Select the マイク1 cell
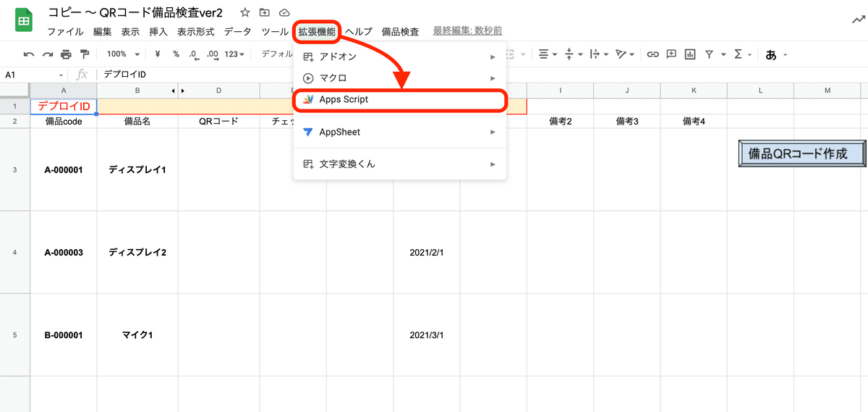This screenshot has height=412, width=868. 137,335
